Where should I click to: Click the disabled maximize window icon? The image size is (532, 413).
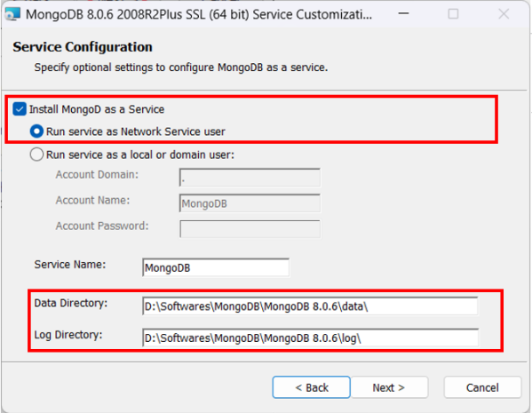coord(453,14)
